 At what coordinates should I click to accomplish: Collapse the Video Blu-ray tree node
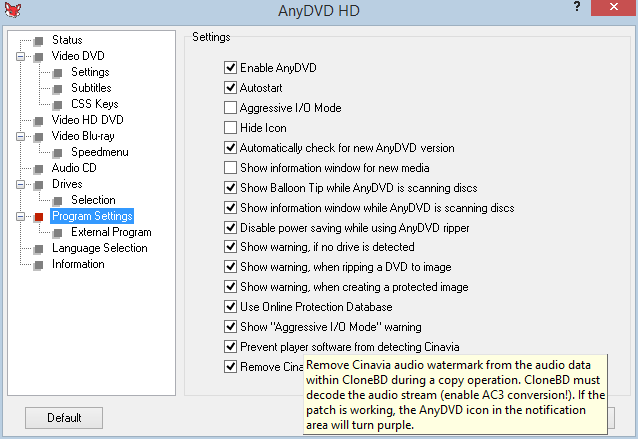[20, 136]
